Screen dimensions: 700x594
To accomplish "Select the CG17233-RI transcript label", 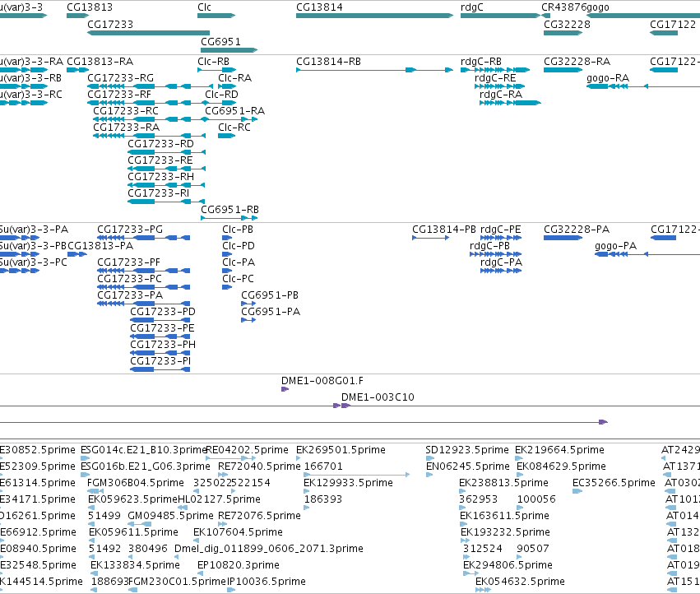I will coord(159,193).
